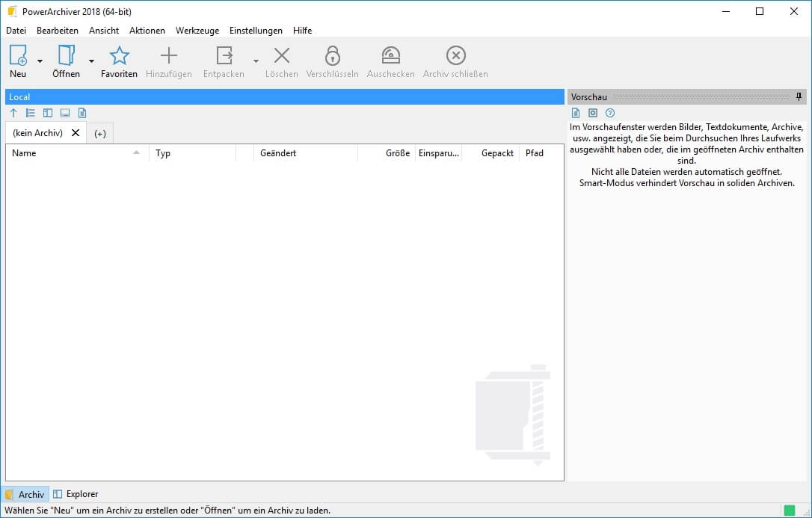
Task: Click the Archiv schließen toolbar icon
Action: [455, 56]
